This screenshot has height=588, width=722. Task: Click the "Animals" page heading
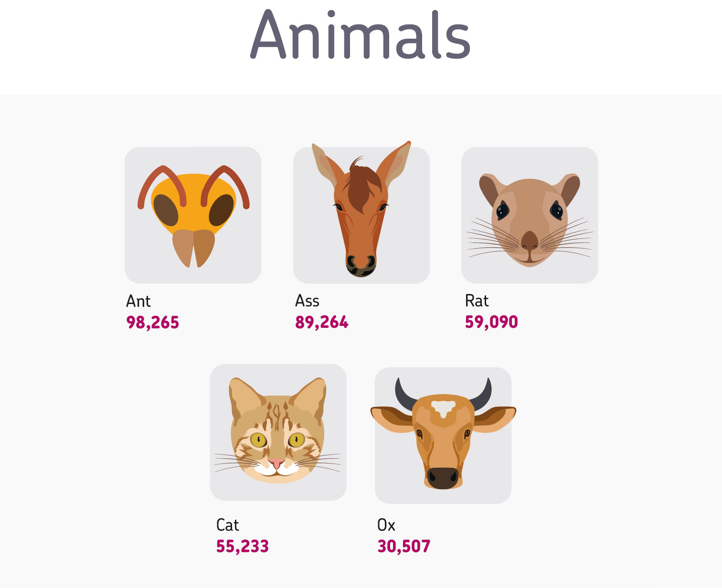point(361,35)
